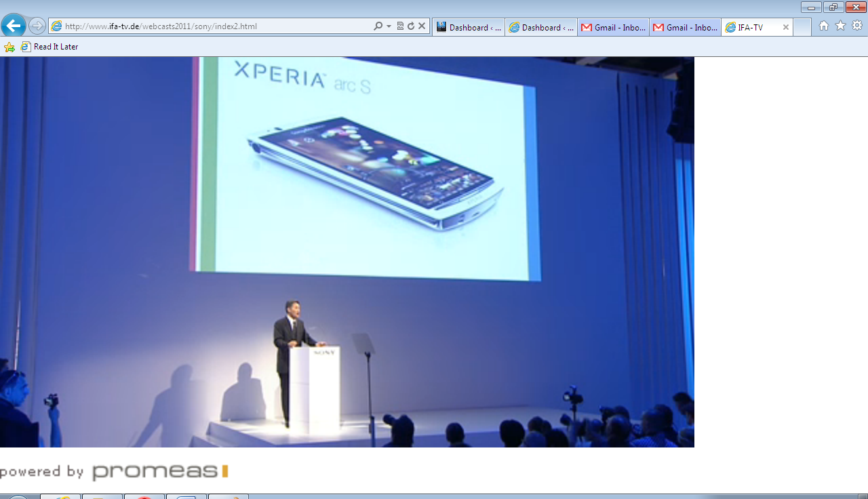The height and width of the screenshot is (499, 868).
Task: Toggle the Compatibility View icon
Action: (x=400, y=26)
